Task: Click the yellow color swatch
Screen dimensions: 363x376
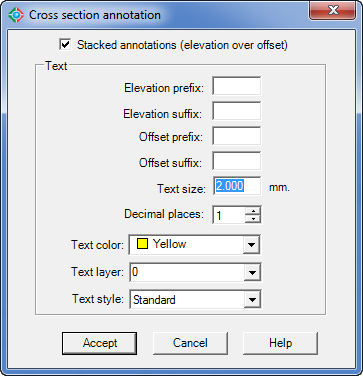Action: tap(142, 245)
